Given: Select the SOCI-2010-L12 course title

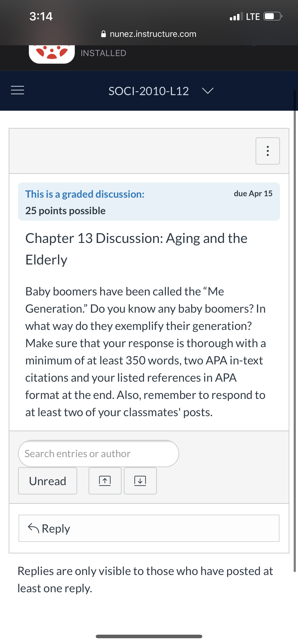Looking at the screenshot, I should click(149, 91).
